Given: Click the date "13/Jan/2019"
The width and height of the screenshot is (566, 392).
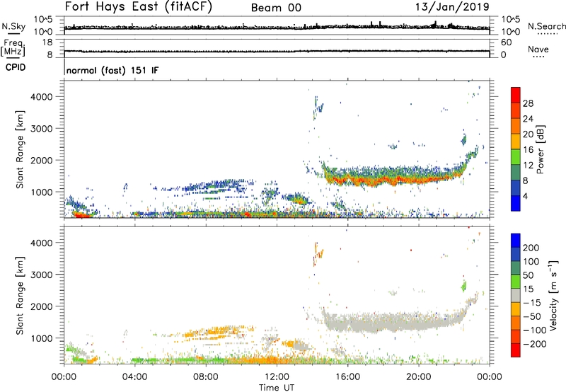Looking at the screenshot, I should tap(452, 6).
